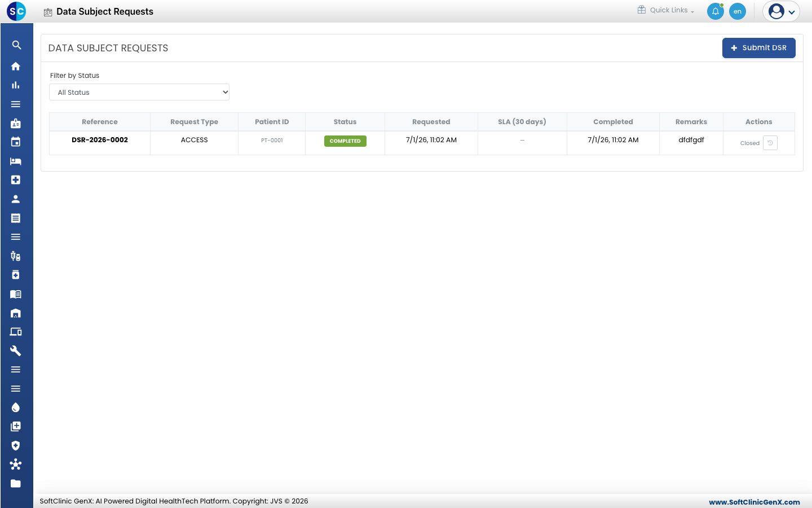Image resolution: width=812 pixels, height=508 pixels.
Task: Click the SC logo
Action: coord(16,11)
